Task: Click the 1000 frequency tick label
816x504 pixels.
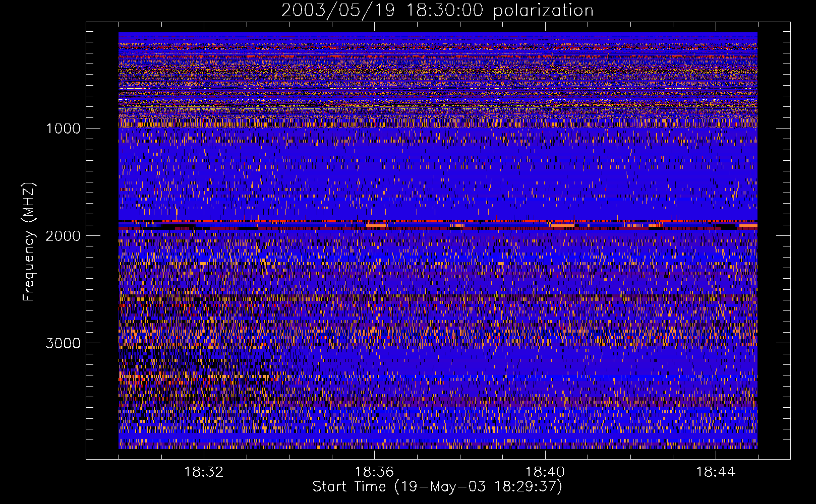Action: tap(63, 129)
